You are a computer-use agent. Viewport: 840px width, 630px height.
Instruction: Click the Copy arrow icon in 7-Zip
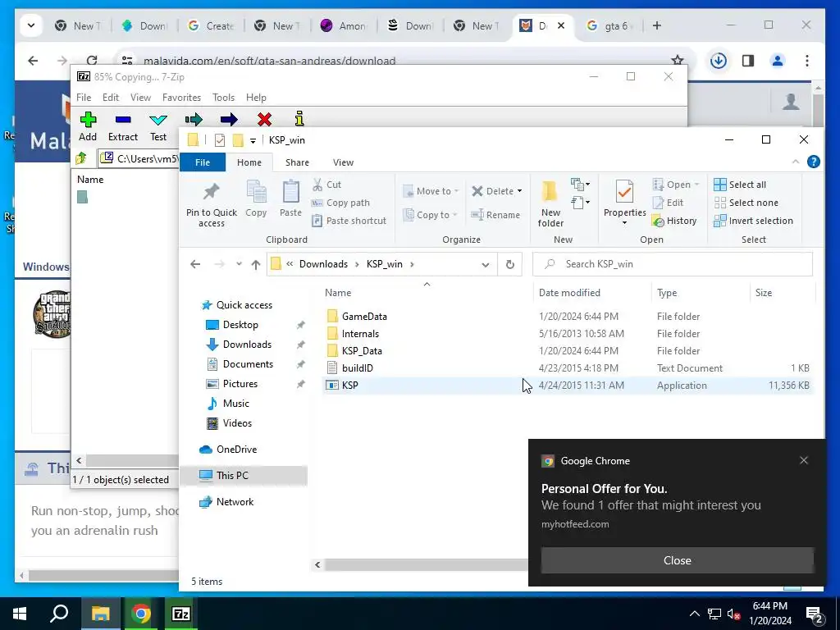tap(194, 119)
